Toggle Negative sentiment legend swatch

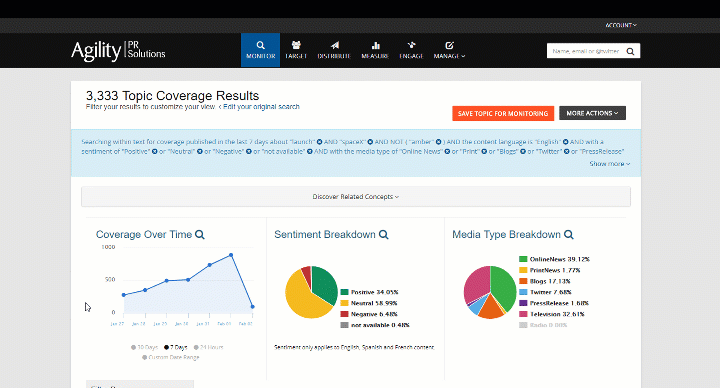[344, 314]
